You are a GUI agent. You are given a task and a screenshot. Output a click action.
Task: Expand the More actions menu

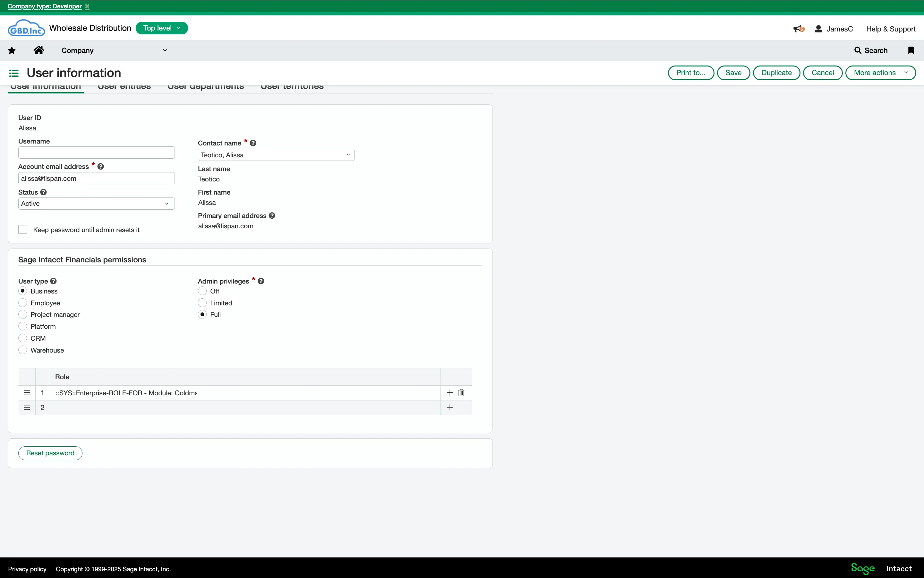coord(880,73)
